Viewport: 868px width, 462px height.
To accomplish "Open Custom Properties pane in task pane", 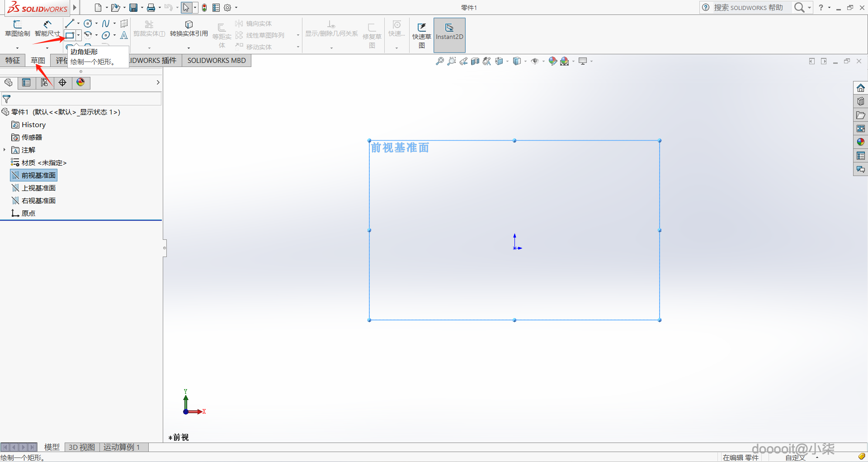I will click(x=861, y=156).
